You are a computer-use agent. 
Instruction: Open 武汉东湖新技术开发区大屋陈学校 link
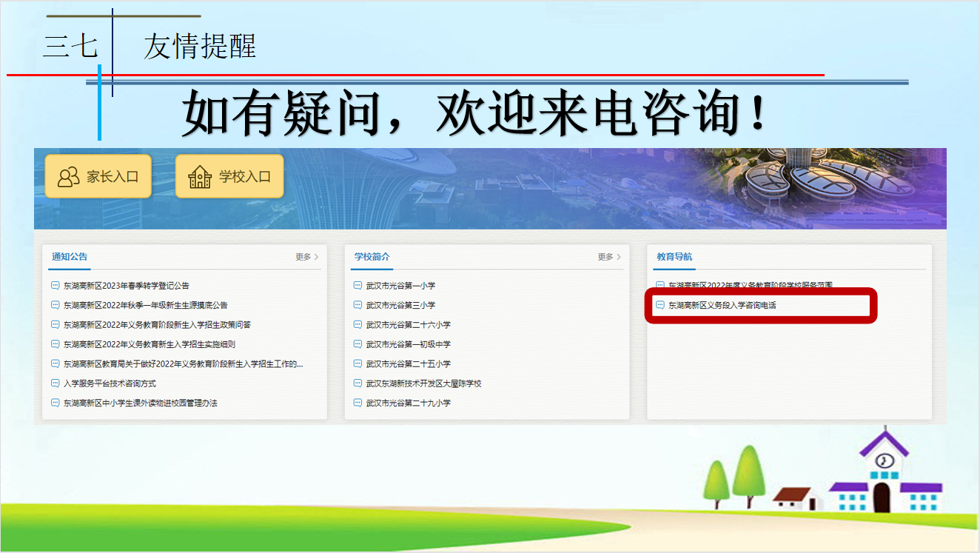(423, 383)
